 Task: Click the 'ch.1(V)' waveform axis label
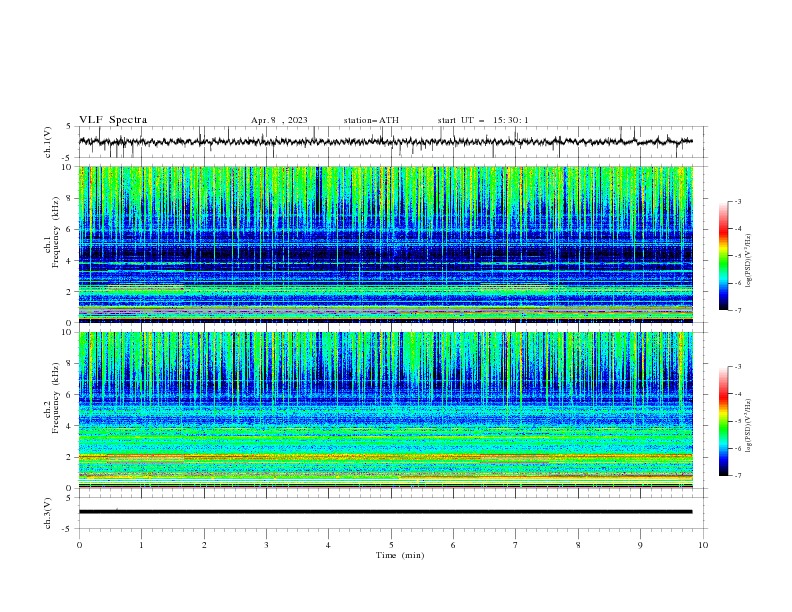tap(48, 142)
